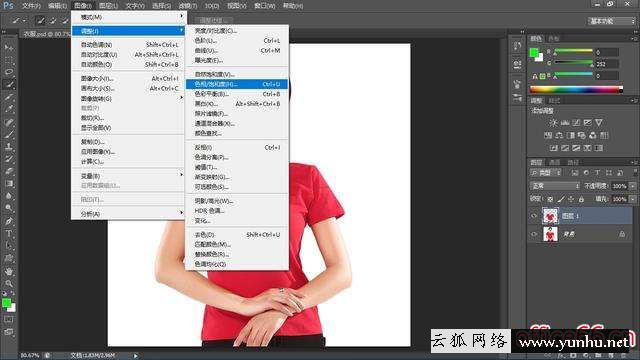The image size is (640, 360).
Task: Open the collapsed History panel icon
Action: (x=517, y=46)
